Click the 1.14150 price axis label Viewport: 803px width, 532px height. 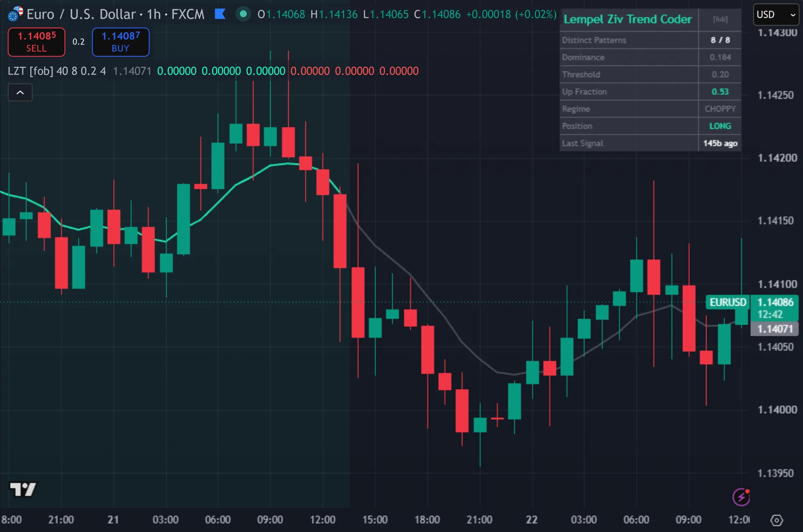775,221
